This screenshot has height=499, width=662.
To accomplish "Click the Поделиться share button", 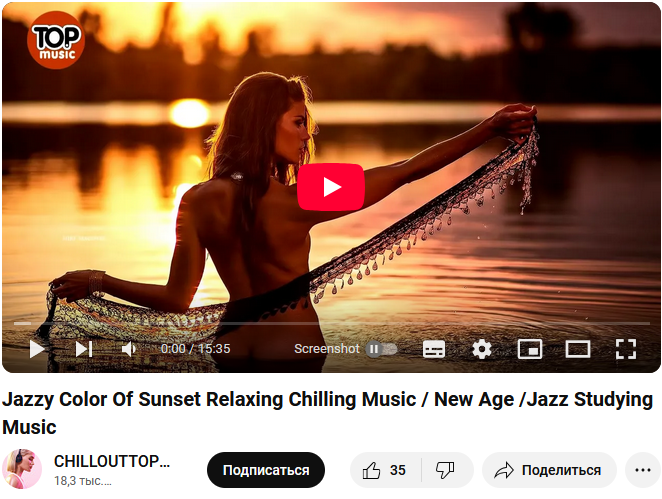I will point(549,470).
